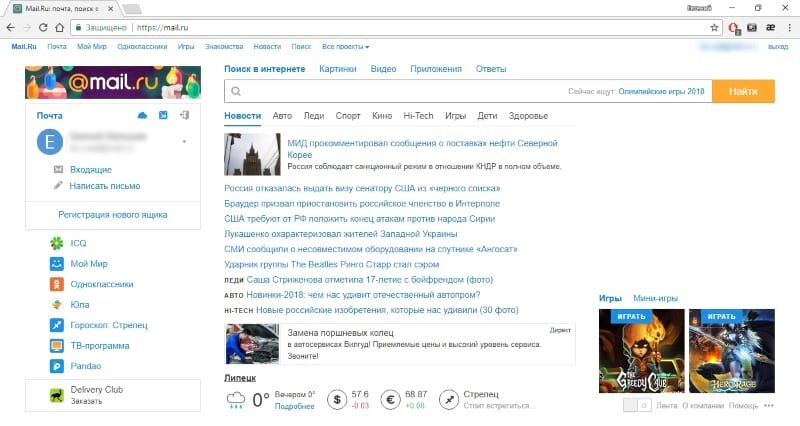Screen dimensions: 800x426
Task: Click the logout door icon in Почта panel
Action: pyautogui.click(x=184, y=115)
